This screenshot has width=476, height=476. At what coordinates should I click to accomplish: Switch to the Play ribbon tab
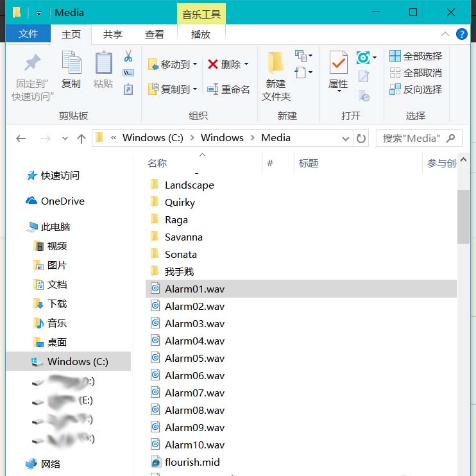click(201, 34)
